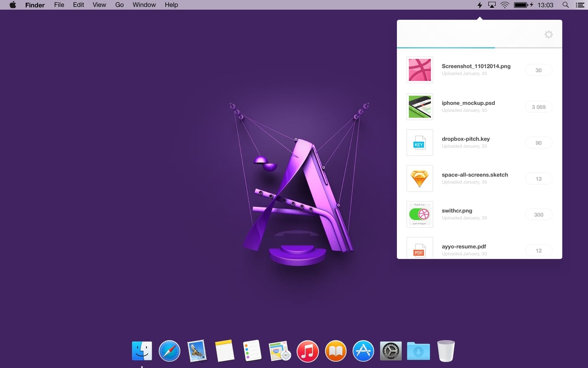Viewport: 588px width, 368px height.
Task: Open the App Store dock icon
Action: click(363, 351)
